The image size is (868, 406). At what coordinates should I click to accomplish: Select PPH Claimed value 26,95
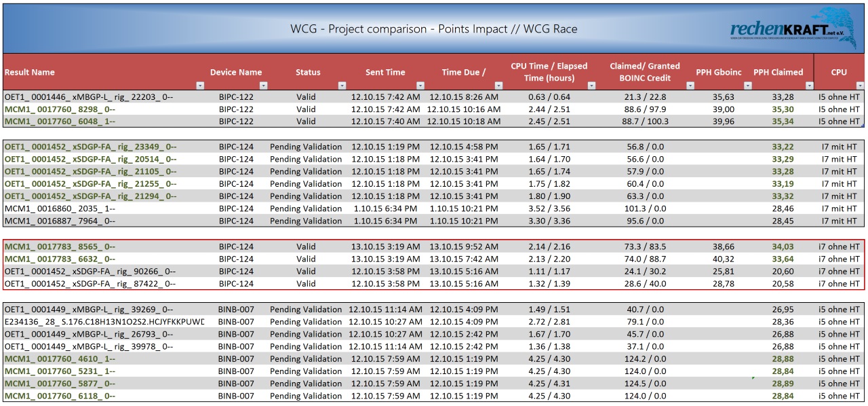783,310
